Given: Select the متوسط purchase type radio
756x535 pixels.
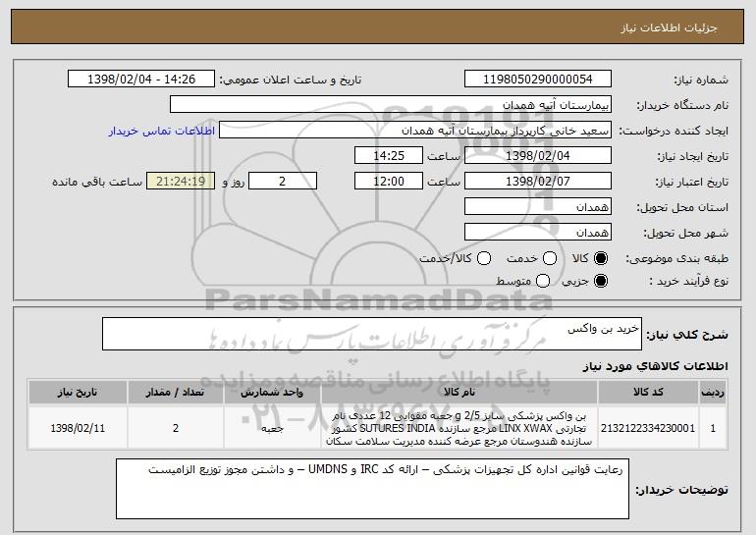Looking at the screenshot, I should pyautogui.click(x=543, y=281).
